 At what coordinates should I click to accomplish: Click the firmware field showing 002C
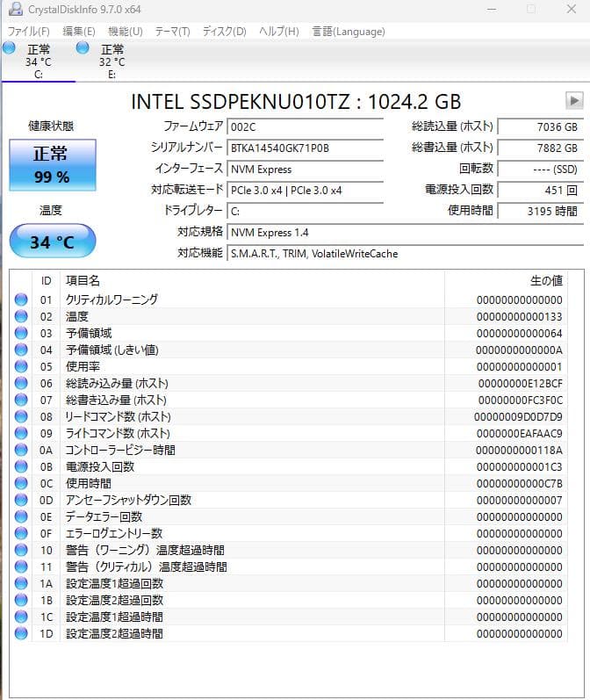305,126
